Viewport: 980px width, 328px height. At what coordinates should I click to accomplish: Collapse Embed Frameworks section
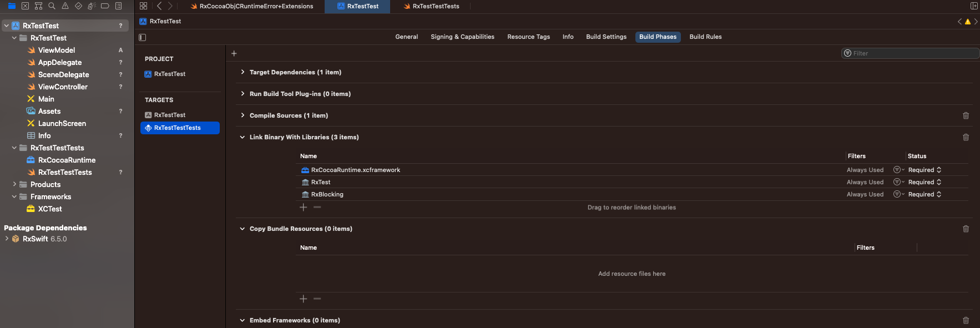point(243,320)
